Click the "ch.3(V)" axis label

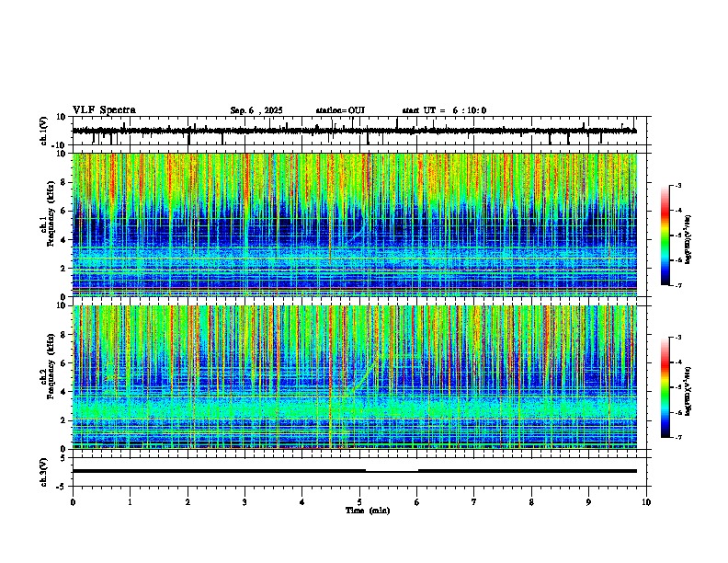tap(44, 473)
